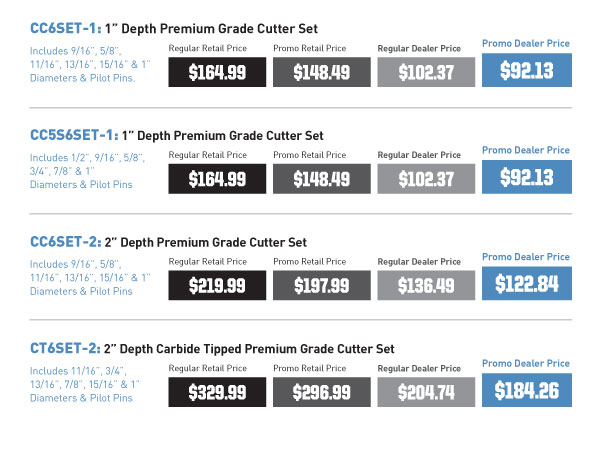Click the $102.37 regular dealer price for CC6SET-1
This screenshot has width=600, height=460.
click(426, 72)
